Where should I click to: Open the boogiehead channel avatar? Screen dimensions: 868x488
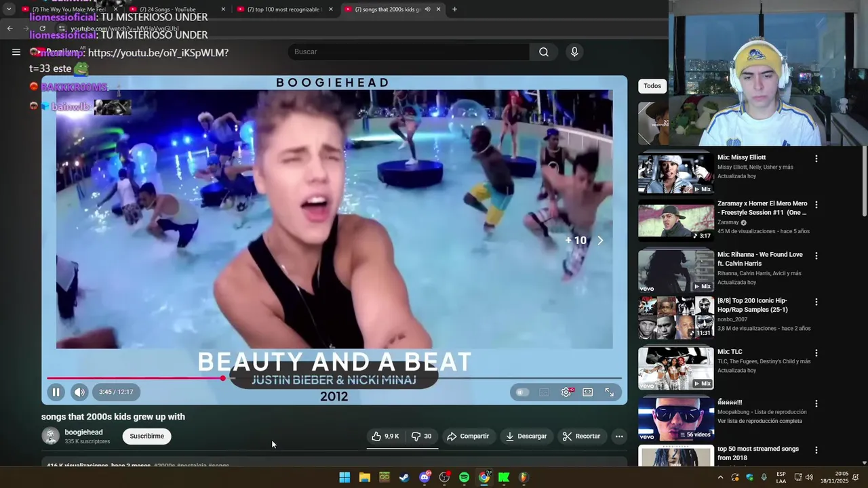tap(50, 436)
